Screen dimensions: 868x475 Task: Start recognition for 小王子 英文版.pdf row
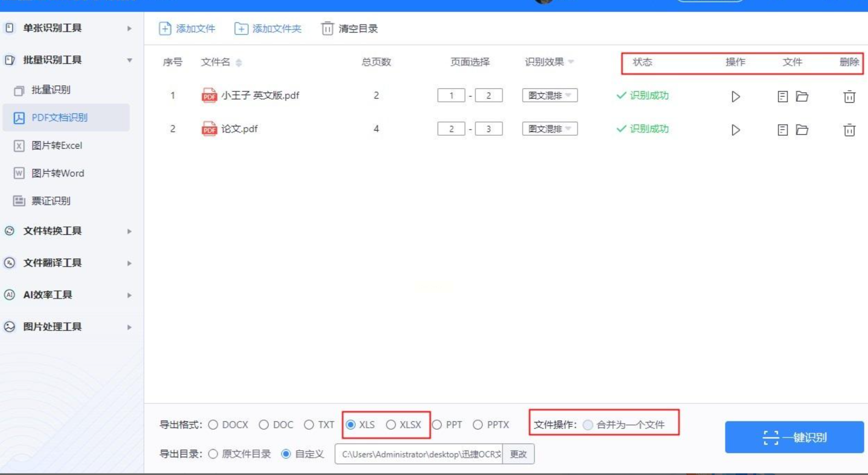click(x=735, y=96)
